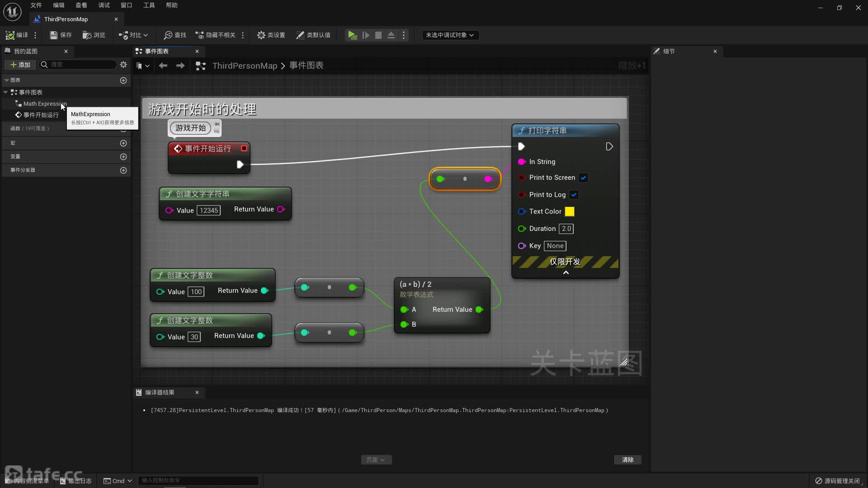Toggle Print to Log checkbox
The width and height of the screenshot is (868, 488).
(x=574, y=195)
